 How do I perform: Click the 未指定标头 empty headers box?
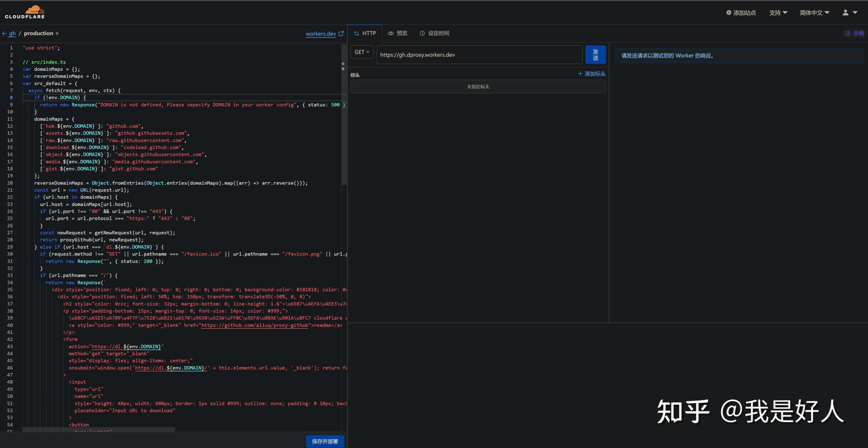478,86
